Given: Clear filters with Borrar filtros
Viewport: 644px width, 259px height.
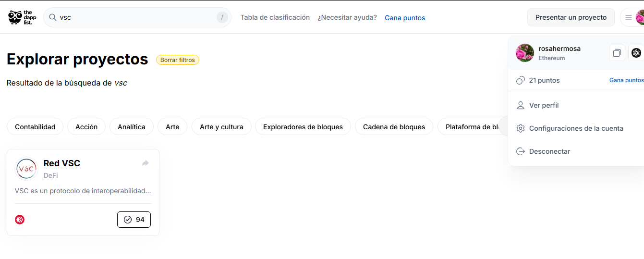Looking at the screenshot, I should pyautogui.click(x=178, y=60).
